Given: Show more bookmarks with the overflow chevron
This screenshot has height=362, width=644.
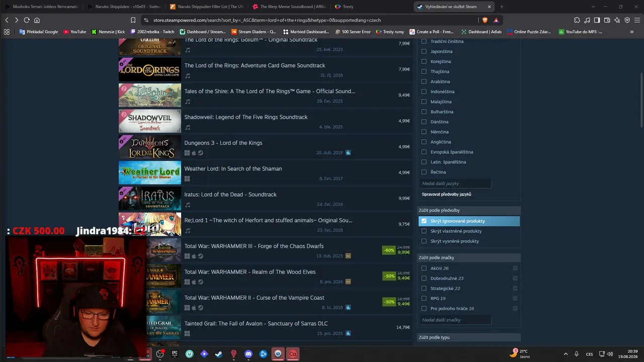Looking at the screenshot, I should click(632, 32).
